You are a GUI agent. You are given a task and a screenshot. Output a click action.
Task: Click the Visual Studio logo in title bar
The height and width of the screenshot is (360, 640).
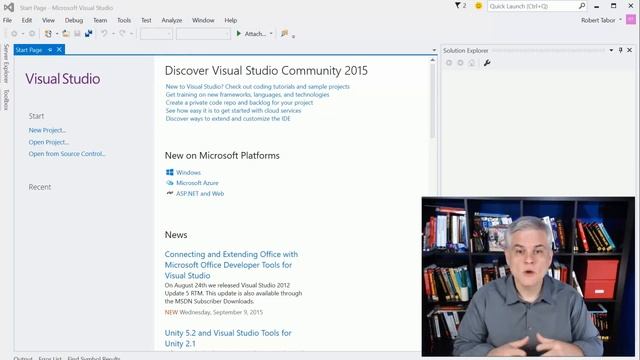click(x=9, y=7)
